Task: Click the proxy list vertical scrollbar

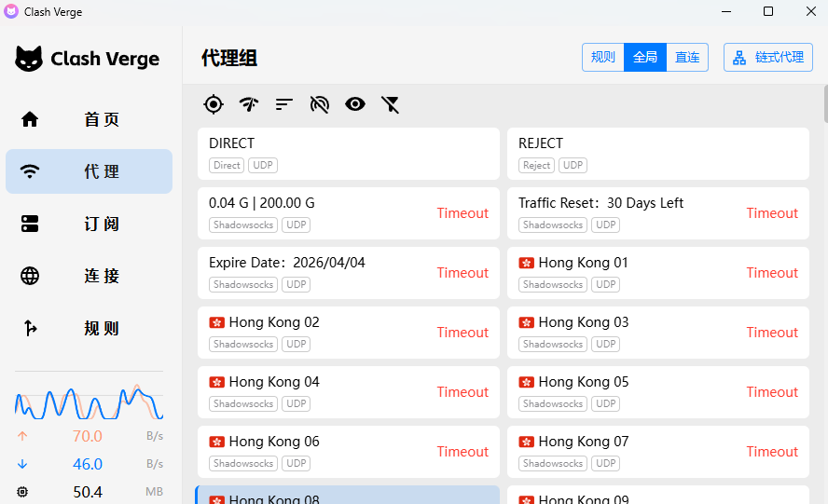Action: coord(826,104)
